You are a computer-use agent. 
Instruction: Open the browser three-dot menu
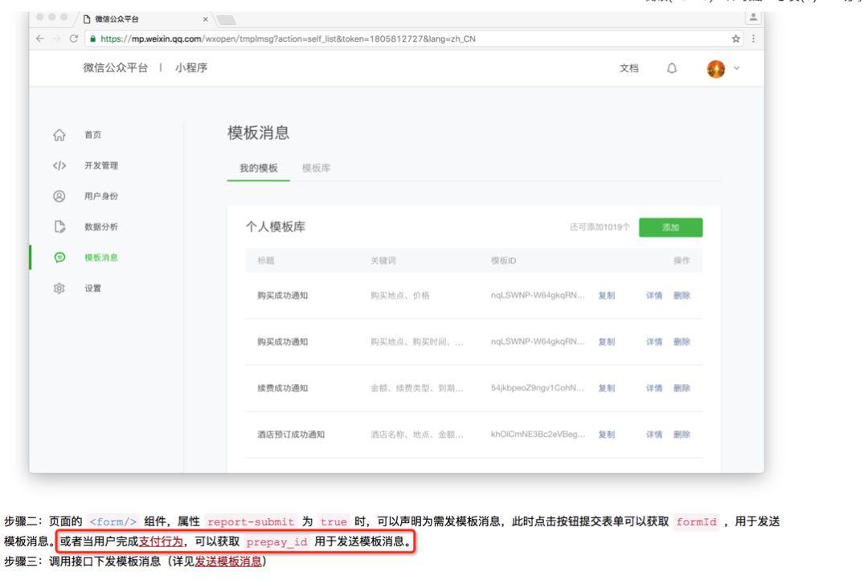pyautogui.click(x=753, y=39)
